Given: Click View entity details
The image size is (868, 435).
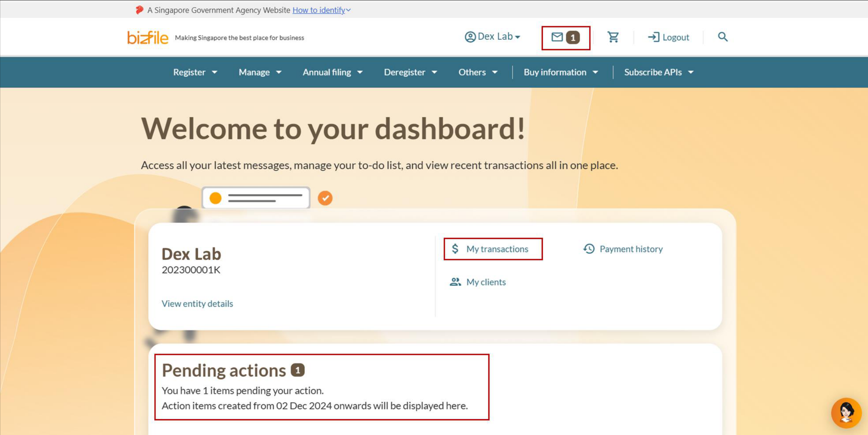Looking at the screenshot, I should 197,303.
